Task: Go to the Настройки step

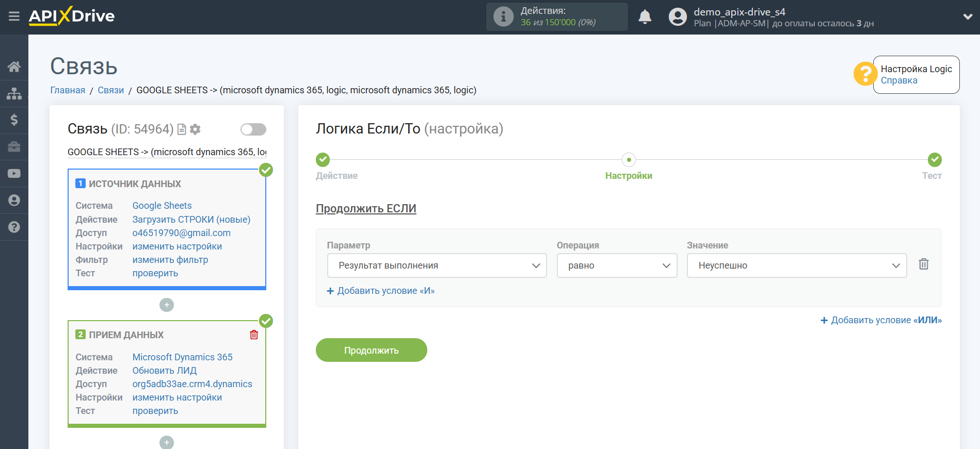Action: [629, 160]
